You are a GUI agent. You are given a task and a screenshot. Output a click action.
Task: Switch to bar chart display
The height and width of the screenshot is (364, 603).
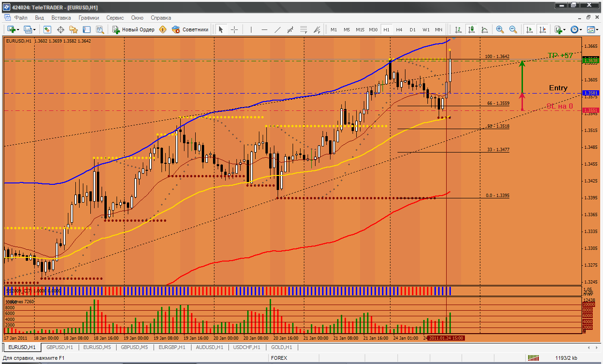(458, 29)
